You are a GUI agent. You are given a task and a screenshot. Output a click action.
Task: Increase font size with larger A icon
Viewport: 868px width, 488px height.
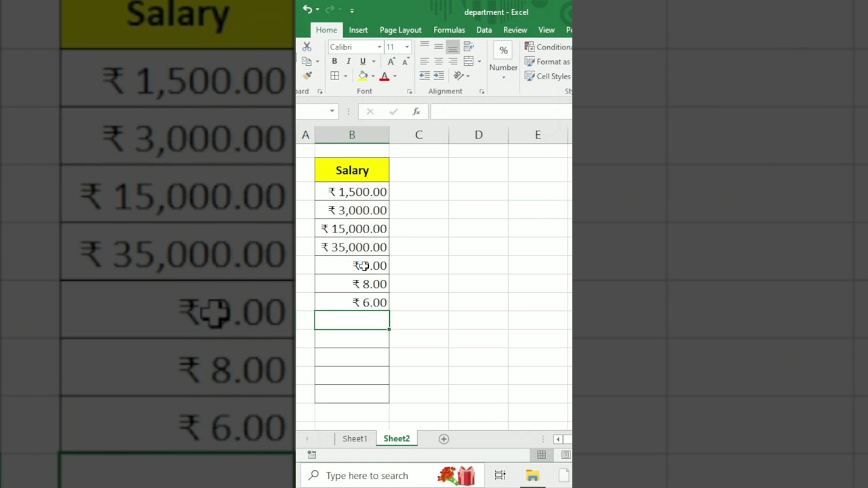[391, 62]
